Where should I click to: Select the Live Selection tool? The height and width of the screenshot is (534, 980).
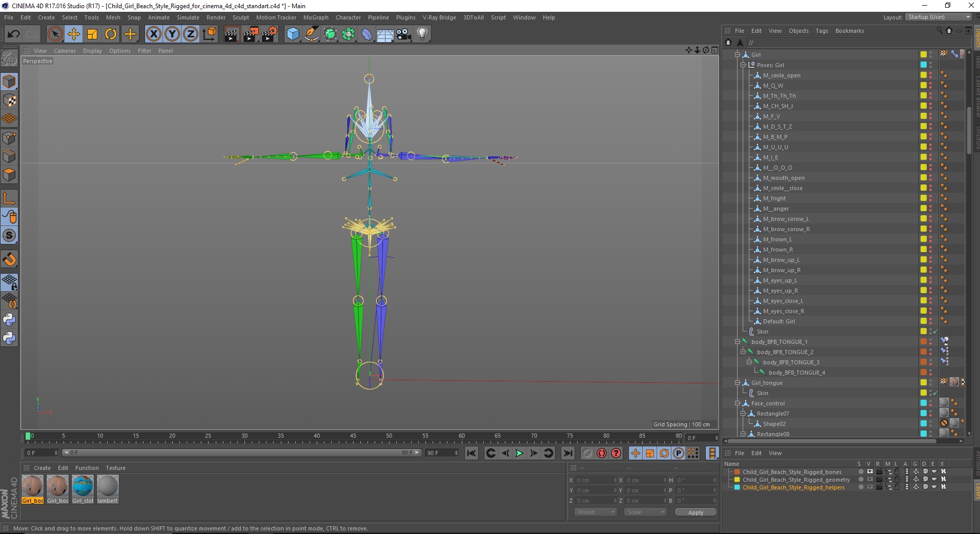point(55,34)
